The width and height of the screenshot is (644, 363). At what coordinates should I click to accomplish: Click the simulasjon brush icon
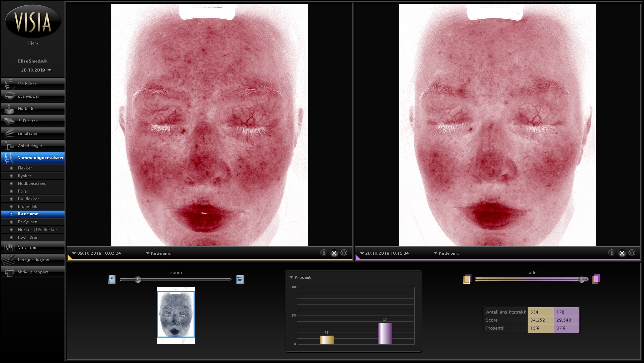[9, 133]
